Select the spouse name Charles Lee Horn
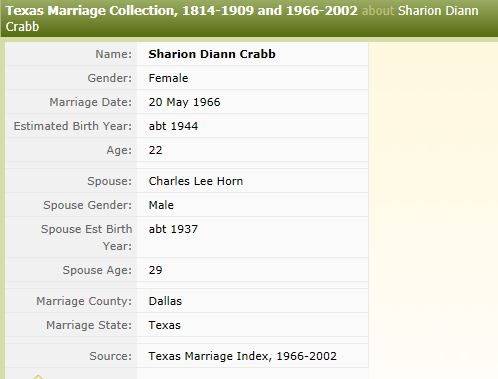Viewport: 498px width, 379px height. pyautogui.click(x=196, y=181)
